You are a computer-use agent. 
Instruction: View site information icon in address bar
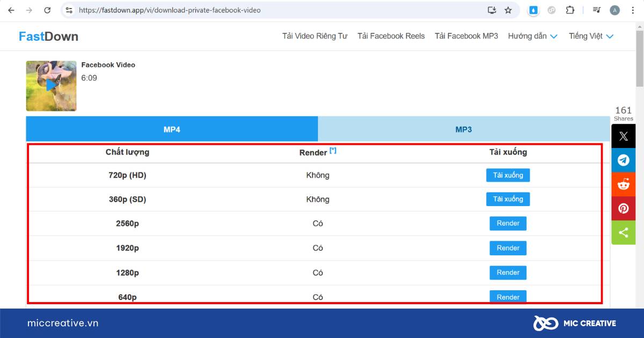click(x=69, y=10)
